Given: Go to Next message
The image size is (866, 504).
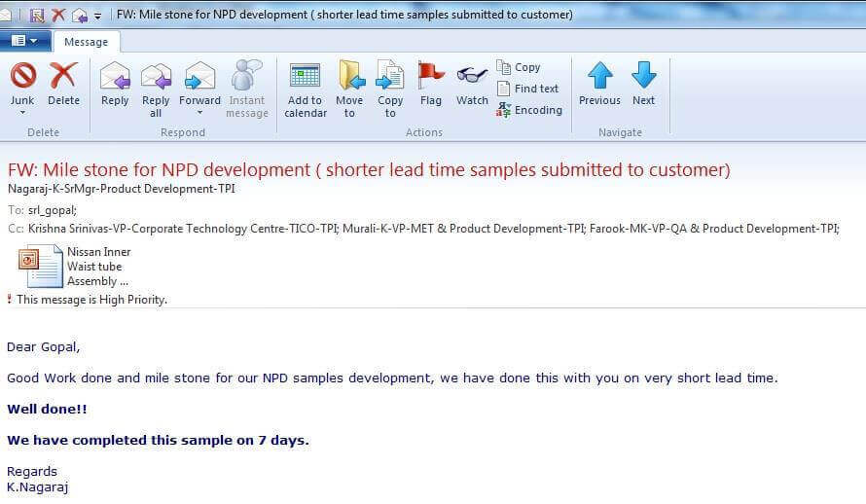Looking at the screenshot, I should pos(644,84).
